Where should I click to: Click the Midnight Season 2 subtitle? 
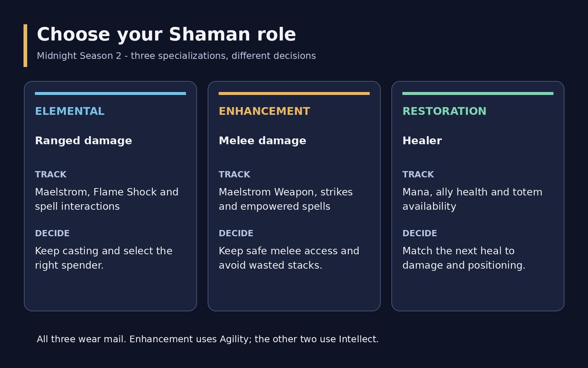[176, 56]
